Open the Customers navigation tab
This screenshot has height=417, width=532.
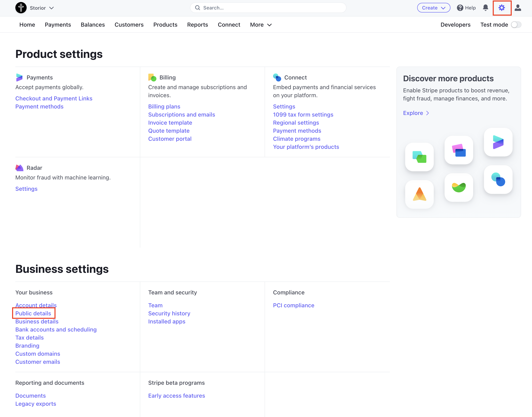[x=129, y=25]
